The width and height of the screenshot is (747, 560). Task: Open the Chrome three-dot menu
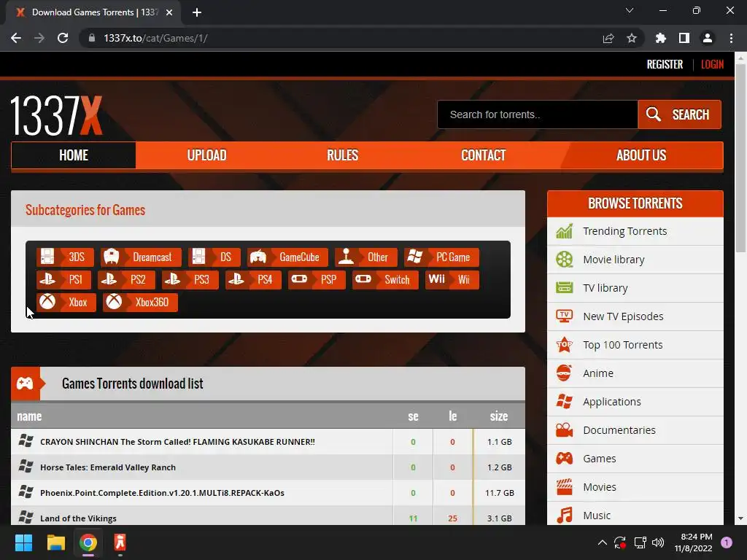[x=731, y=38]
